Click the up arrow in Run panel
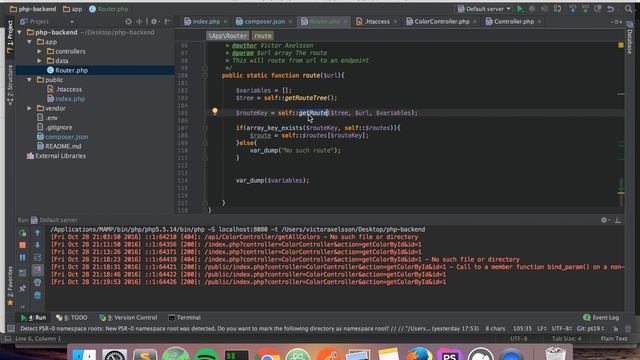640x360 pixels. 37,233
